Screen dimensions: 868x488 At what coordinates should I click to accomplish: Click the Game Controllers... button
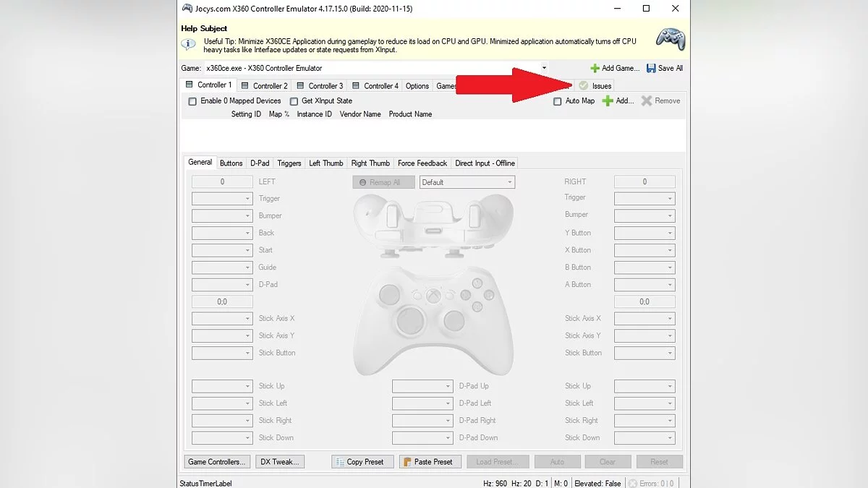click(x=217, y=461)
